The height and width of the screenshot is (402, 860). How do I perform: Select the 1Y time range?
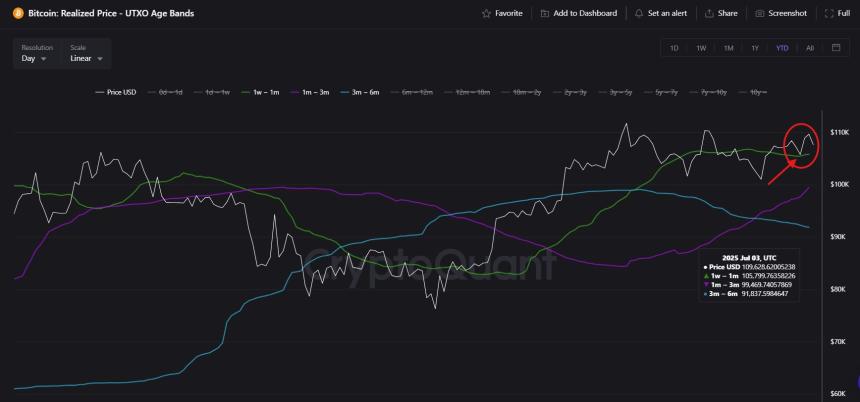click(x=755, y=48)
